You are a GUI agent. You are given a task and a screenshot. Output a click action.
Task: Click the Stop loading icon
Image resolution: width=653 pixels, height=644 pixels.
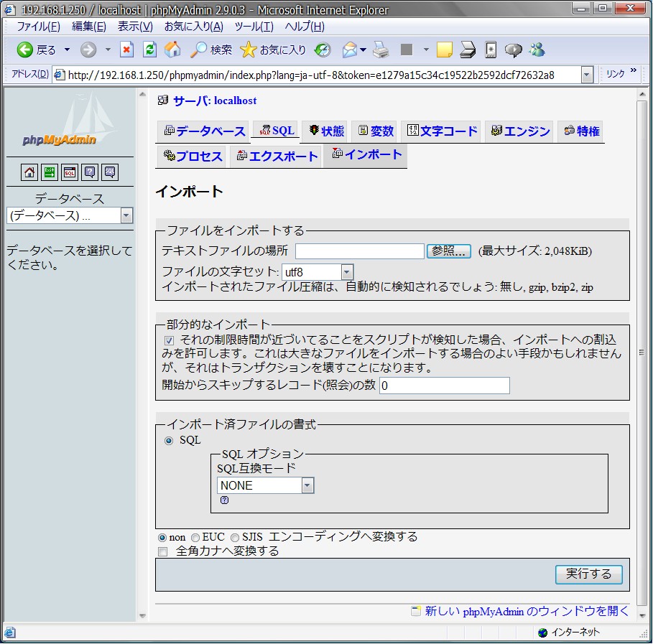click(x=126, y=50)
